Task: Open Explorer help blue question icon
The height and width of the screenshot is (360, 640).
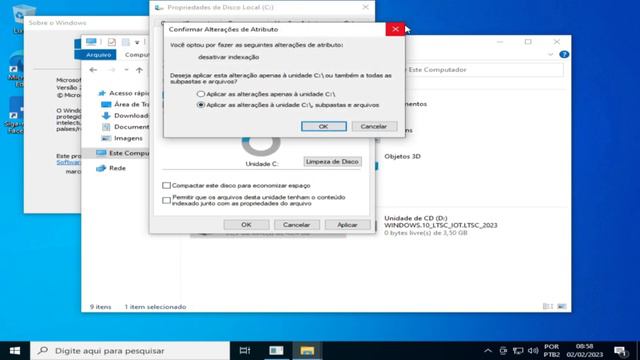Action: [564, 55]
